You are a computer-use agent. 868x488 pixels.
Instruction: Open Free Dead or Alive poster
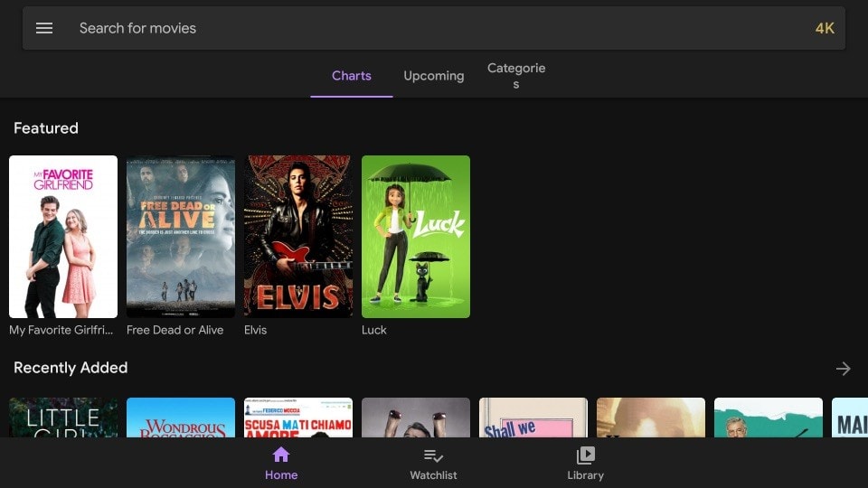[x=181, y=236]
